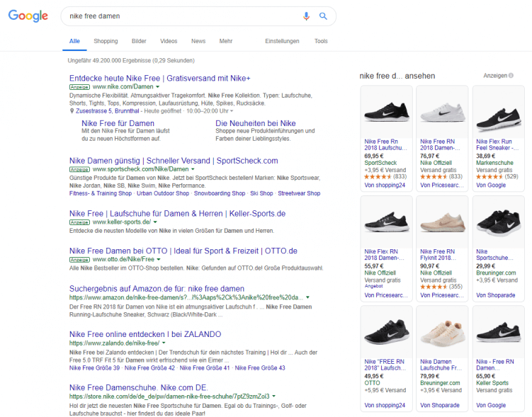Open Nike Flex Run Feel Sneaker image

pyautogui.click(x=498, y=113)
